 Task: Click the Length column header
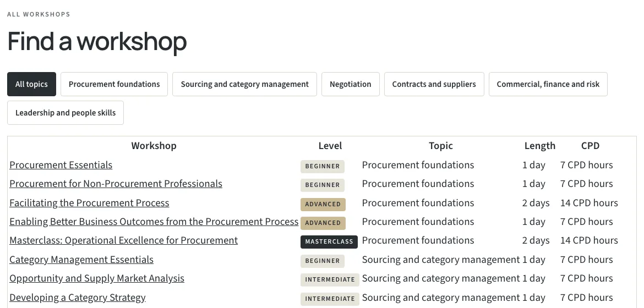coord(539,146)
